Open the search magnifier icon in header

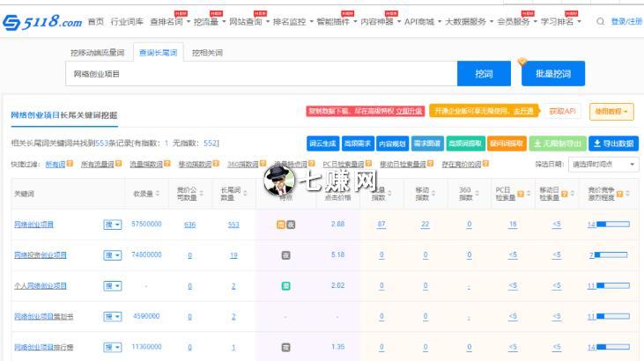[x=600, y=21]
